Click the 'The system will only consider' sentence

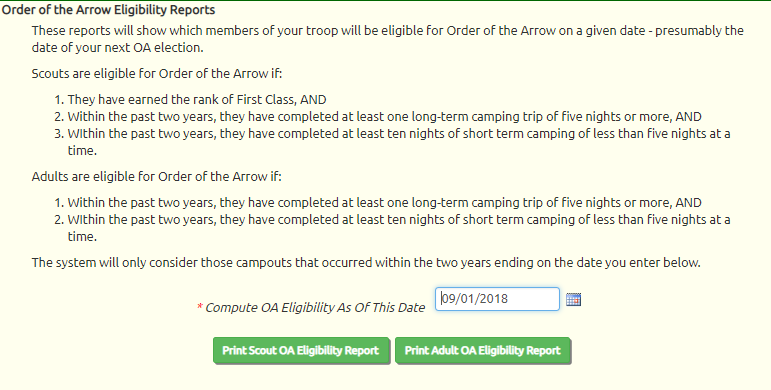point(366,263)
